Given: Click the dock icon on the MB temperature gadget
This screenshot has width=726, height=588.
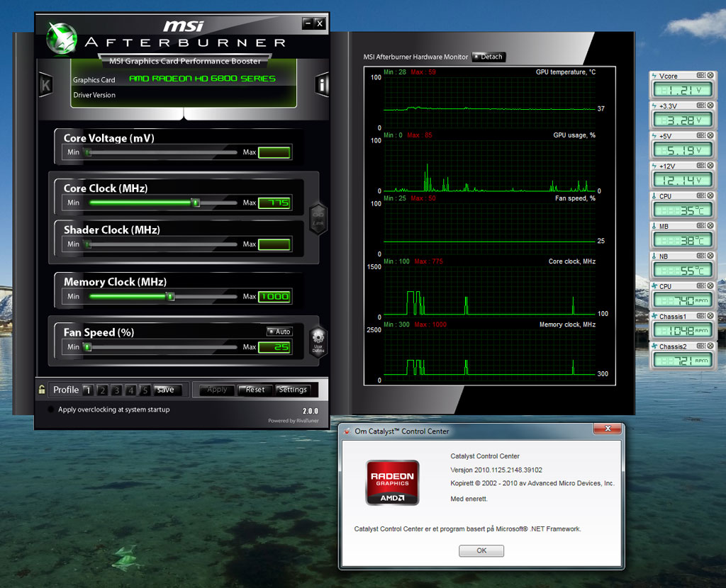Looking at the screenshot, I should tap(701, 226).
